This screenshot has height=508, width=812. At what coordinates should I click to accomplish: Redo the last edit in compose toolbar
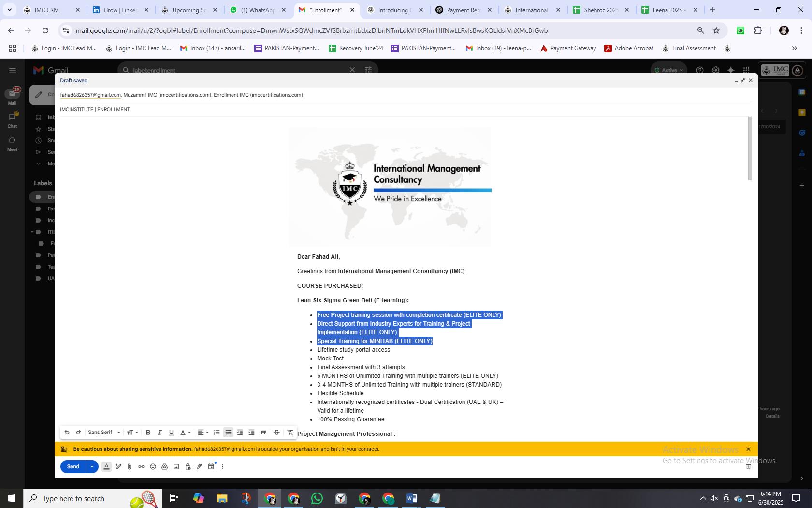(x=78, y=433)
